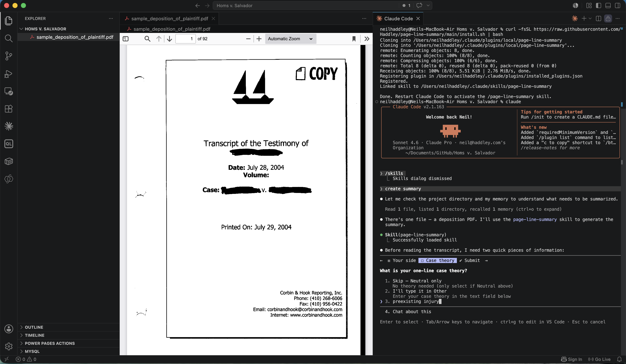Toggle secondary side bar visibility
The image size is (626, 364).
tap(618, 5)
